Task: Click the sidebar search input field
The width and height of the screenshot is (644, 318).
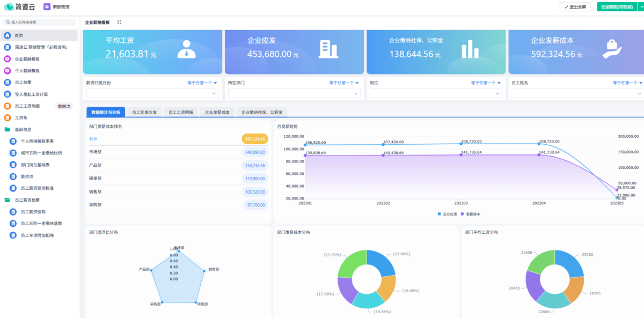Action: point(40,22)
